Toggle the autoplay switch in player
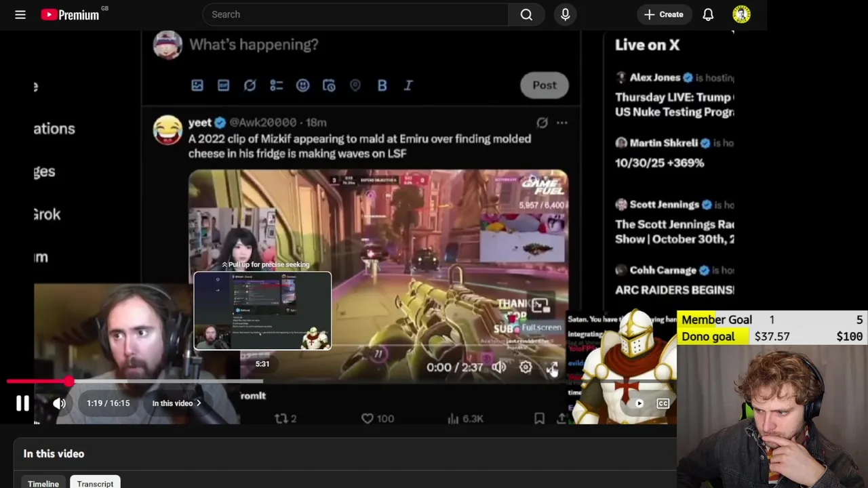Image resolution: width=868 pixels, height=488 pixels. point(639,403)
